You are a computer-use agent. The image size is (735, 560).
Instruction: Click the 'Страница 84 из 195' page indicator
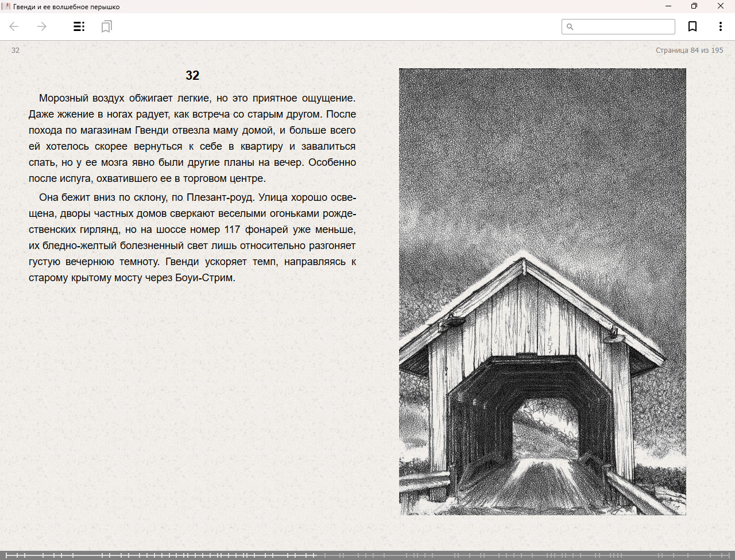coord(689,50)
